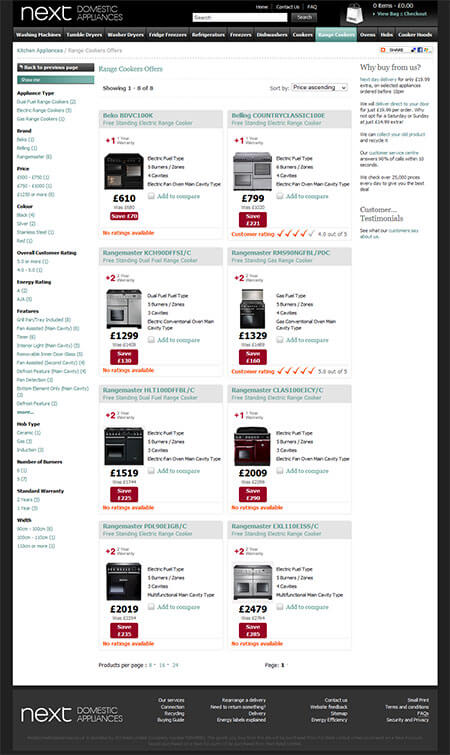The height and width of the screenshot is (755, 450).
Task: Open the Beko BDVC100K title link
Action: coord(128,116)
